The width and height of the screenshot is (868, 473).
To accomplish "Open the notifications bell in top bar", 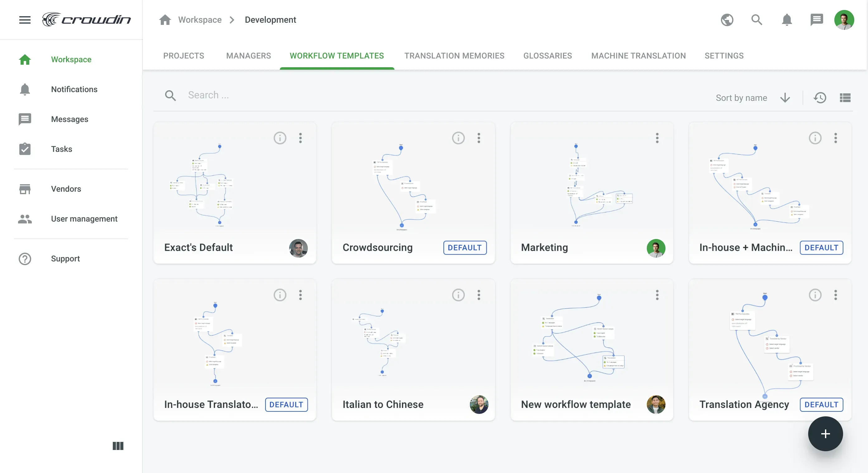I will 786,20.
